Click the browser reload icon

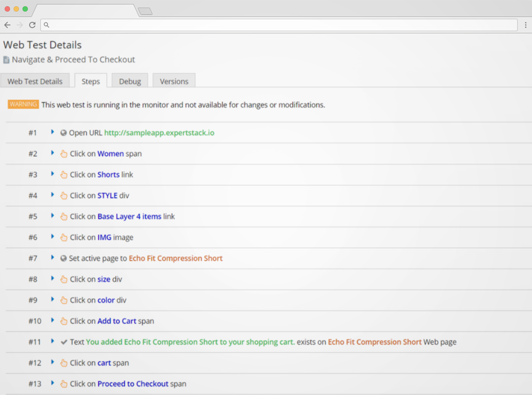coord(32,25)
